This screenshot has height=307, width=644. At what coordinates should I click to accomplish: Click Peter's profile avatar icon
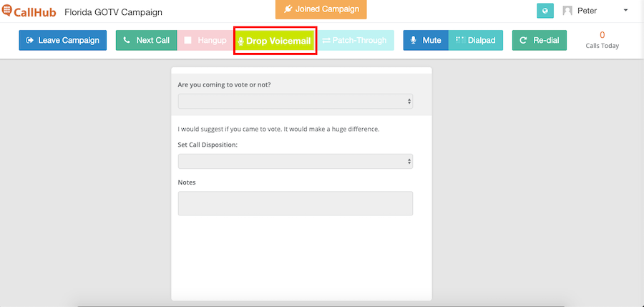pos(567,11)
